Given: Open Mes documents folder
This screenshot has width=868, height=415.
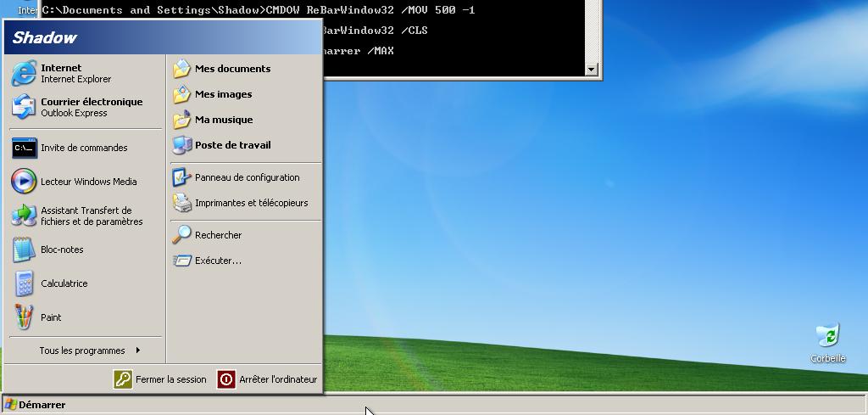Looking at the screenshot, I should 231,69.
